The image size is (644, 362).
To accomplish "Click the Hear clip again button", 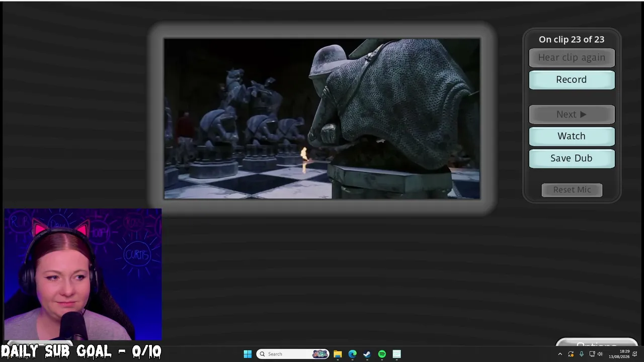I will [572, 57].
